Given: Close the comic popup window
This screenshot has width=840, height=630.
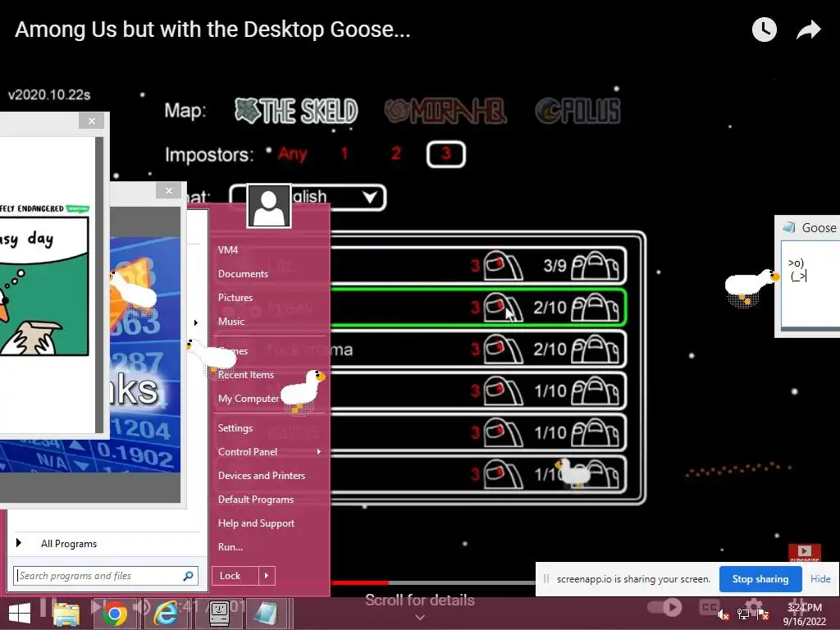Looking at the screenshot, I should click(x=92, y=121).
